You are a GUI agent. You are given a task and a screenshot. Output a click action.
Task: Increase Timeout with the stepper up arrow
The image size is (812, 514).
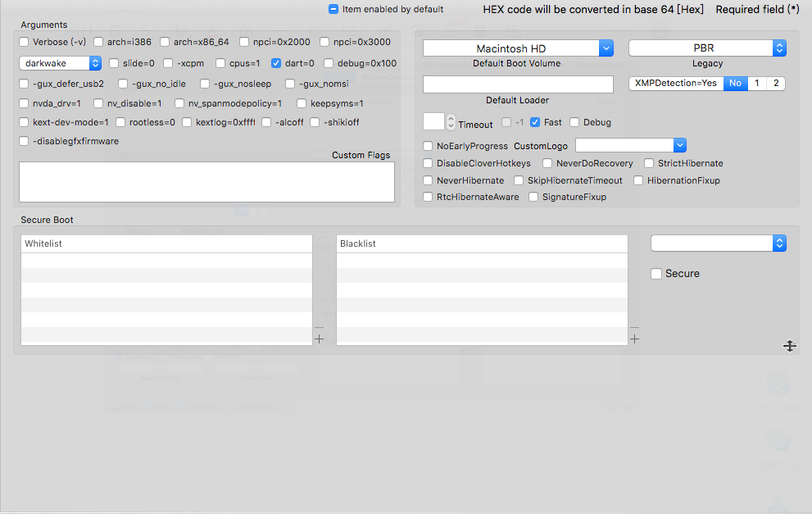tap(451, 118)
